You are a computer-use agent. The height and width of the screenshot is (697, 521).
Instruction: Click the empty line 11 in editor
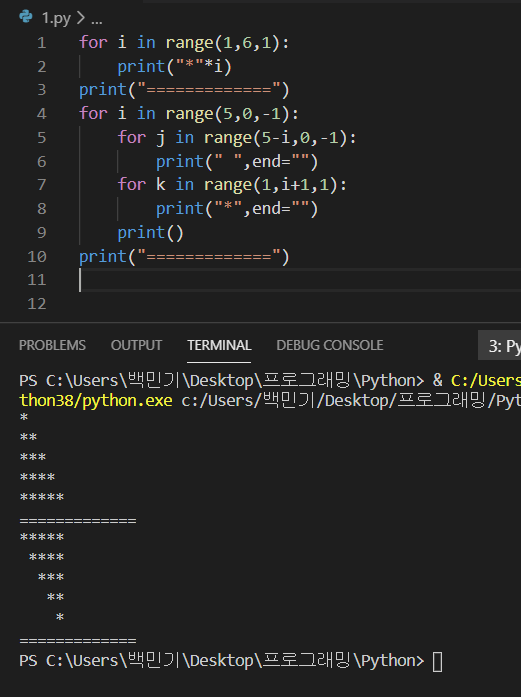pos(300,280)
